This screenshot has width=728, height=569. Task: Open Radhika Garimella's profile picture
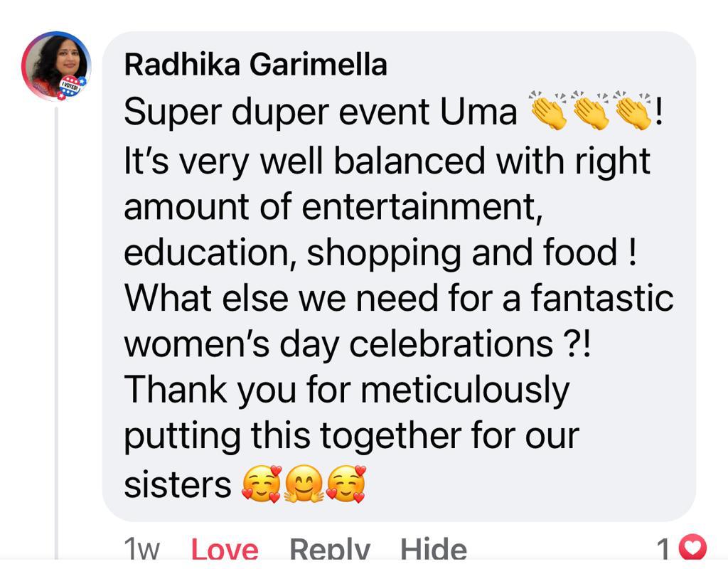56,63
